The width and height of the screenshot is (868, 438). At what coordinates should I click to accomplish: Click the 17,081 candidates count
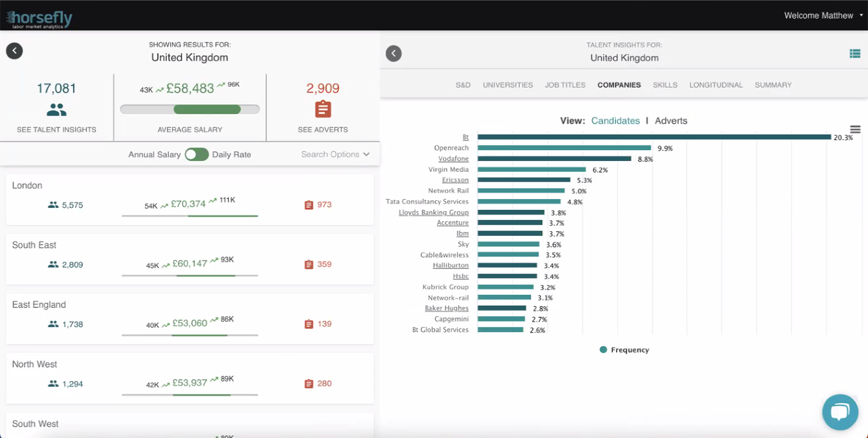[56, 89]
